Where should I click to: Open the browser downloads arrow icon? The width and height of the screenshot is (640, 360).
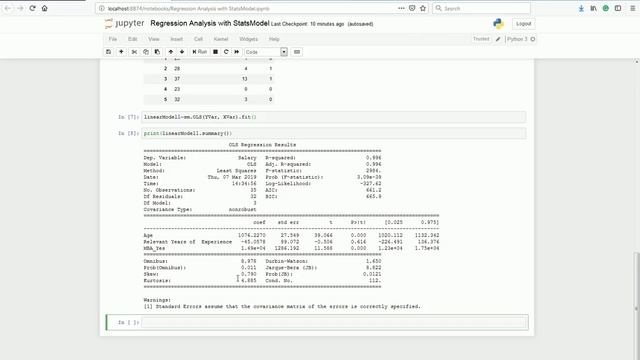[581, 8]
